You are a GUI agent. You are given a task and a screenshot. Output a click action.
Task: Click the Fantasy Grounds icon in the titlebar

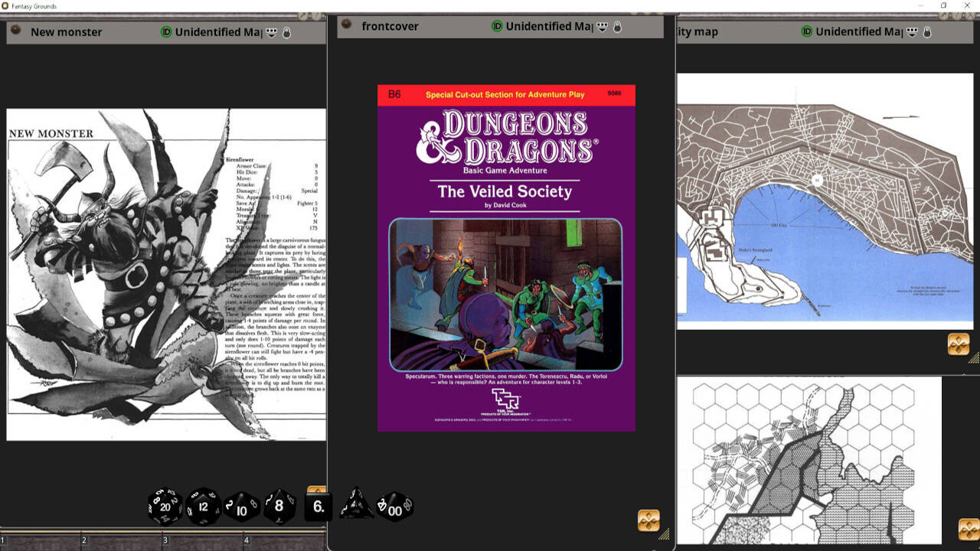(x=6, y=5)
